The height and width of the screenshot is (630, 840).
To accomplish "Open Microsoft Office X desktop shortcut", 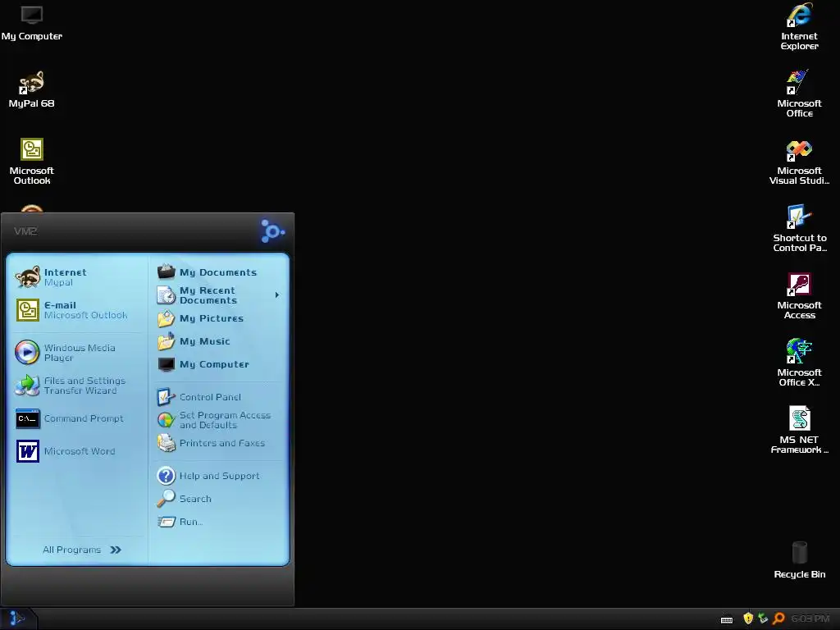I will [799, 363].
